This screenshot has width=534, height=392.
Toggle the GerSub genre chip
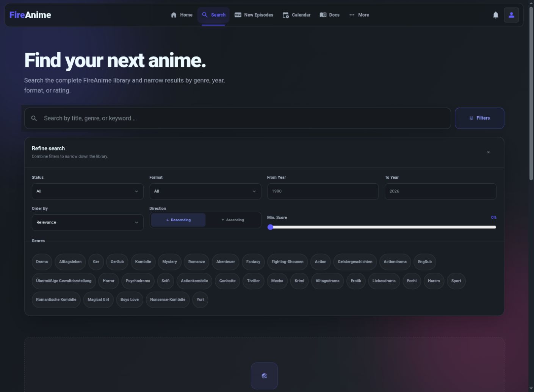[x=117, y=262]
